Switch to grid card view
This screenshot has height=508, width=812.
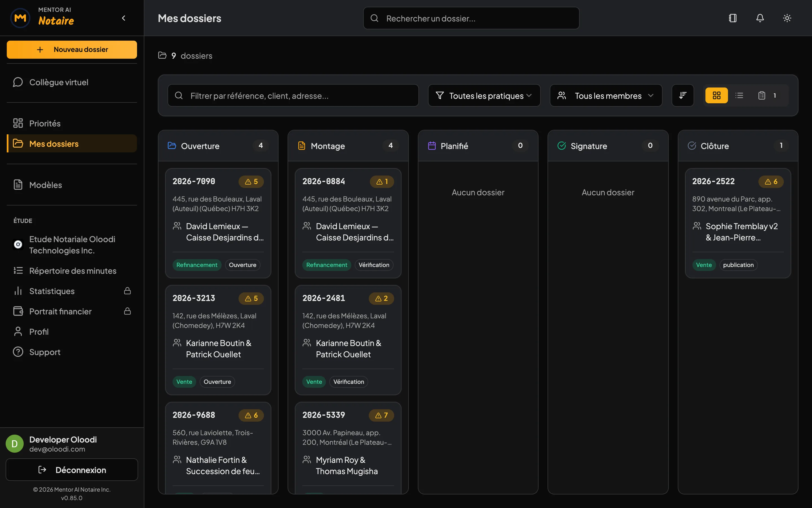[x=716, y=95]
